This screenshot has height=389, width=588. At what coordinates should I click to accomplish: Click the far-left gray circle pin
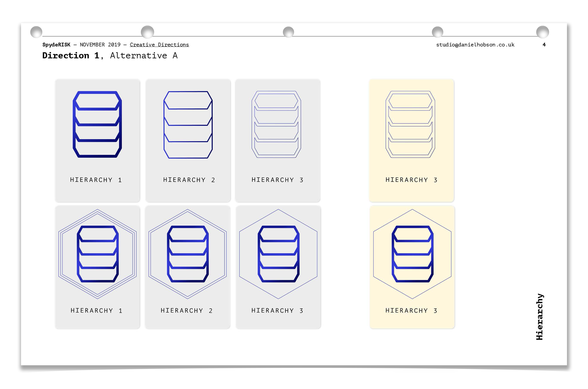tap(36, 32)
